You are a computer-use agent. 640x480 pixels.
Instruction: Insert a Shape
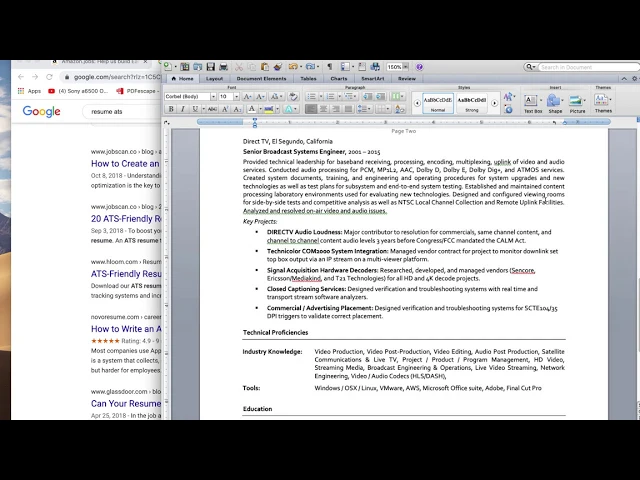(x=555, y=103)
